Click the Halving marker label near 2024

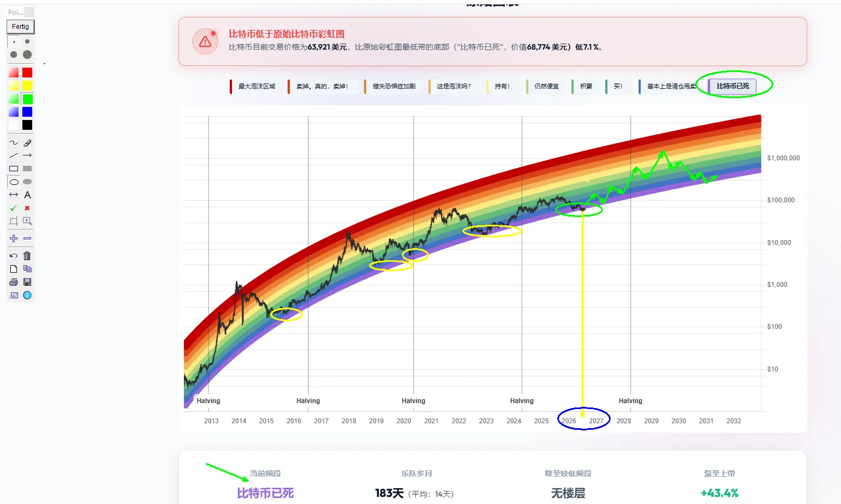pos(522,401)
